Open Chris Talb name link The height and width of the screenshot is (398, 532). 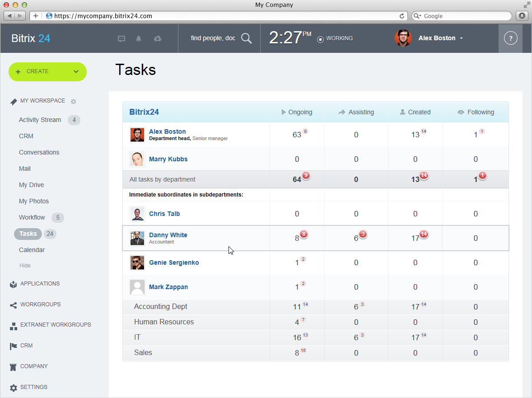[164, 214]
